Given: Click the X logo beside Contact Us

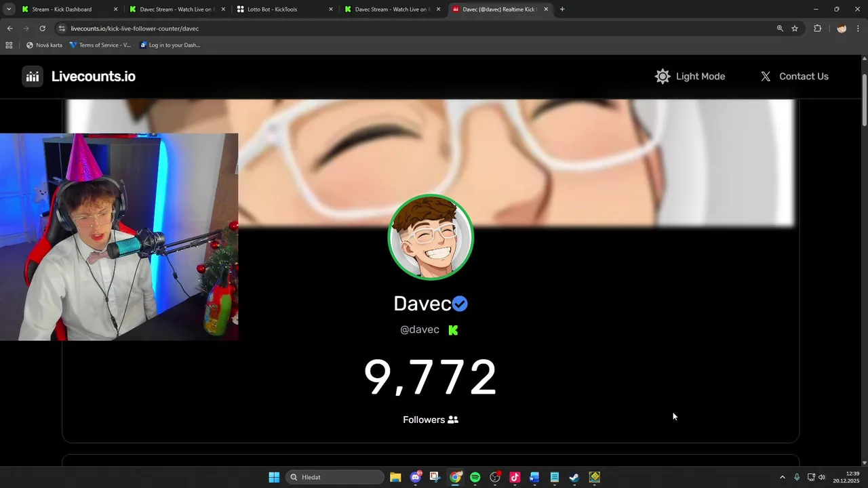Looking at the screenshot, I should 766,77.
